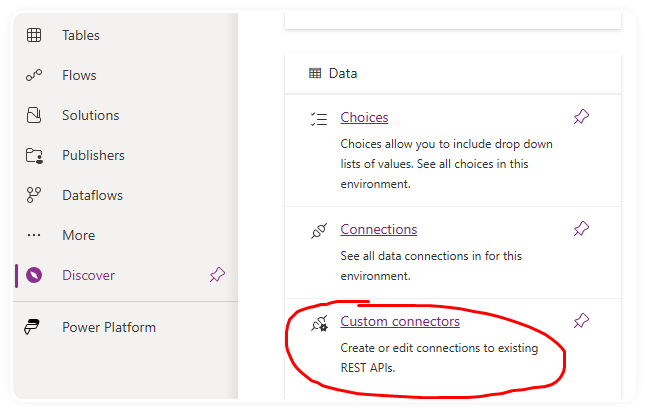
Task: Click the Dataflows branch icon
Action: click(34, 195)
